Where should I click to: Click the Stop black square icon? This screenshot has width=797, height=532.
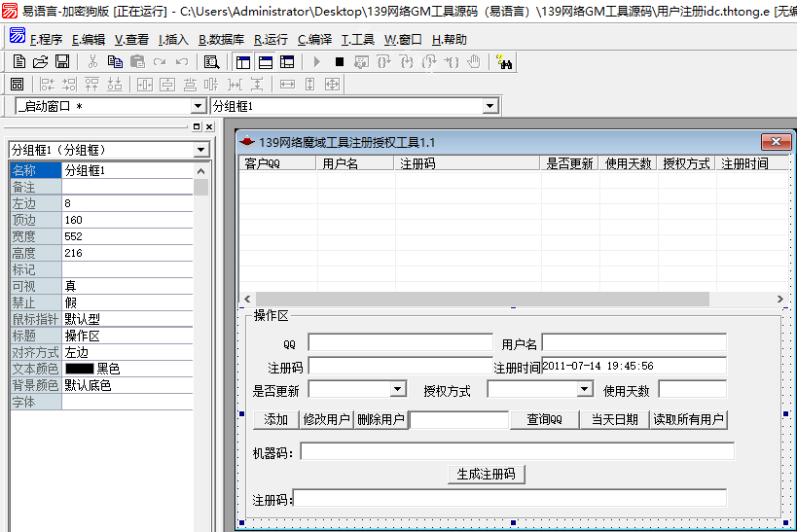[340, 62]
